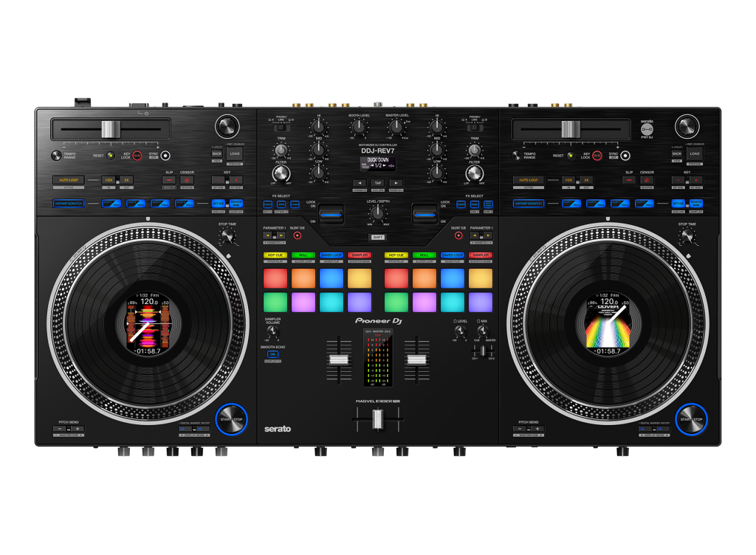Toggle the left deck INSTANT SCRATCH button
Image resolution: width=756 pixels, height=555 pixels.
(69, 203)
